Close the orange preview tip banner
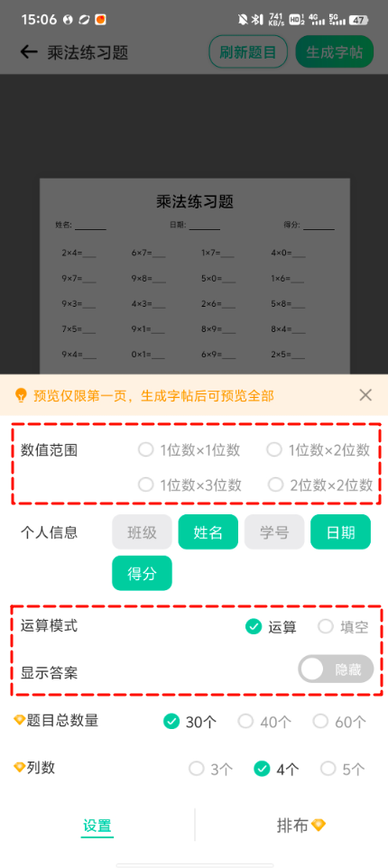 [365, 395]
